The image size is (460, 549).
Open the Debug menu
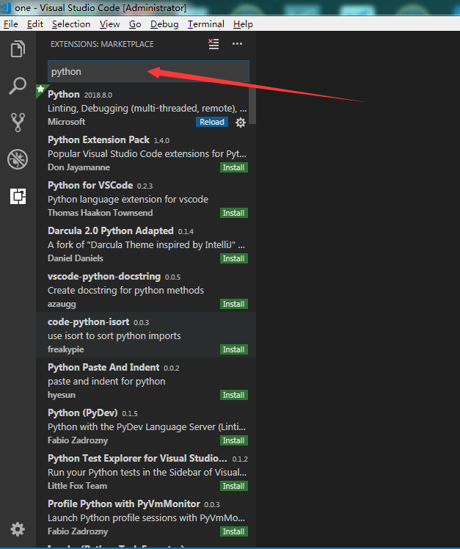click(164, 24)
